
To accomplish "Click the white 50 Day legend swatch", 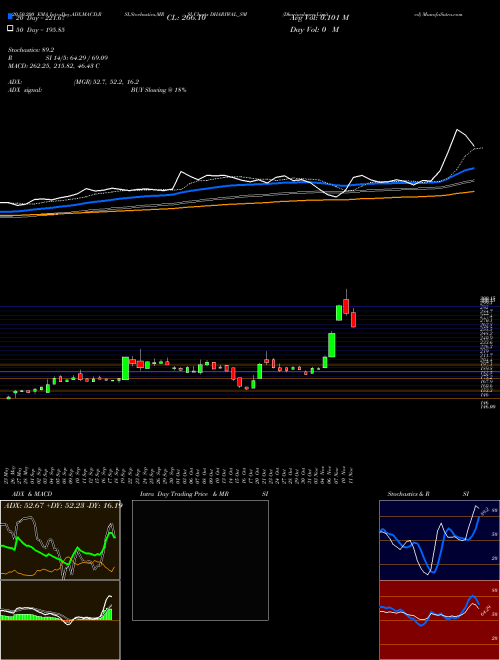I will tap(10, 29).
